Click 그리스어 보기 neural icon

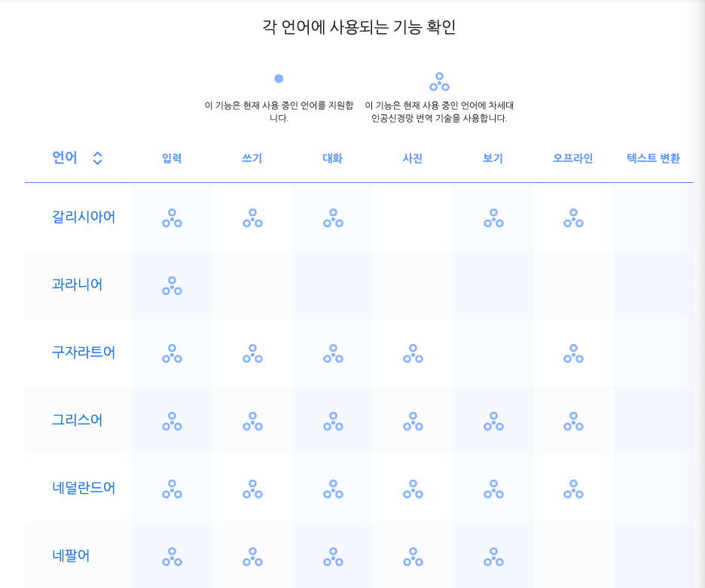tap(493, 422)
